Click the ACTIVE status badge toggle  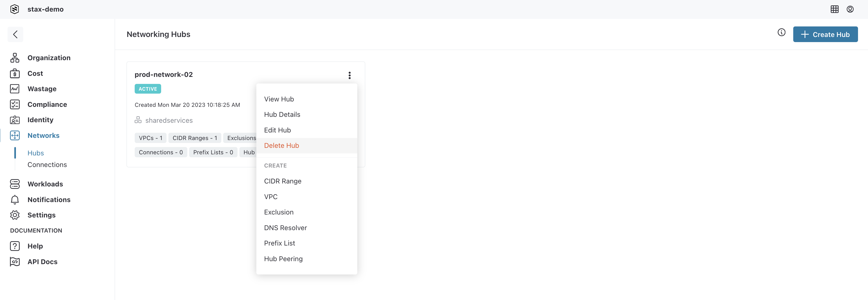point(148,88)
